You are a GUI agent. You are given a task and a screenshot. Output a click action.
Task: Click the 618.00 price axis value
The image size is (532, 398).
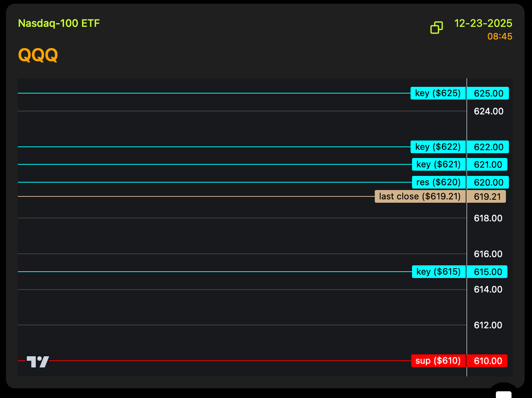488,218
